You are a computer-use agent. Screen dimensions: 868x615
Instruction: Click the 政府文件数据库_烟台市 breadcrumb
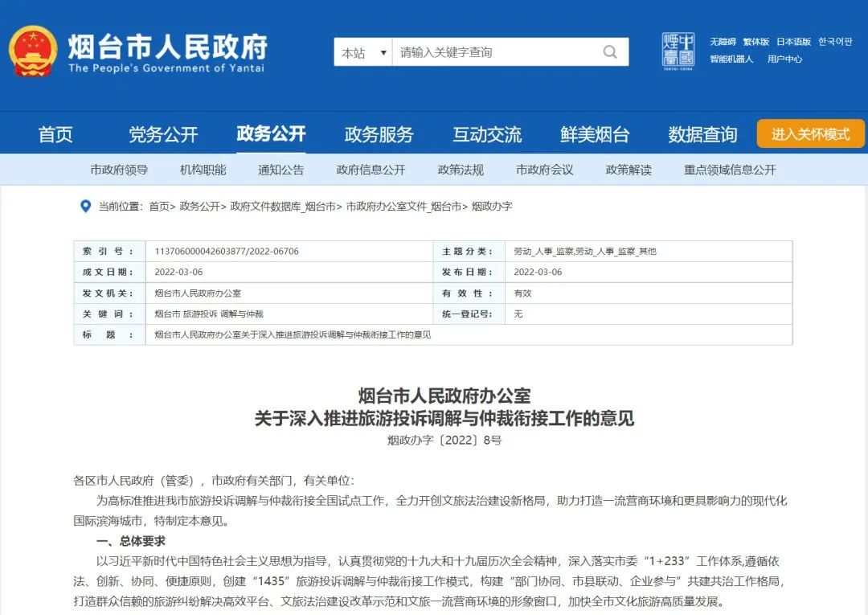[x=283, y=207]
